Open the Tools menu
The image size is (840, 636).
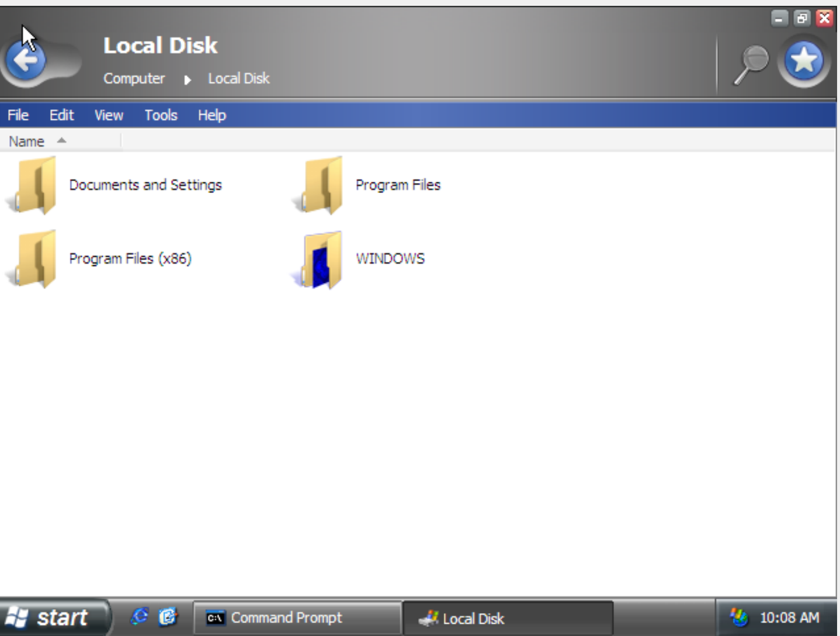coord(161,115)
